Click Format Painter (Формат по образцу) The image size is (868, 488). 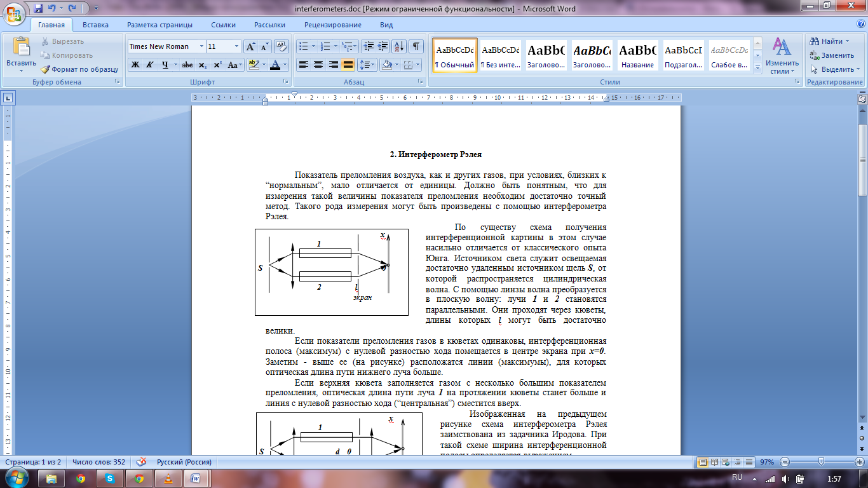[x=79, y=69]
